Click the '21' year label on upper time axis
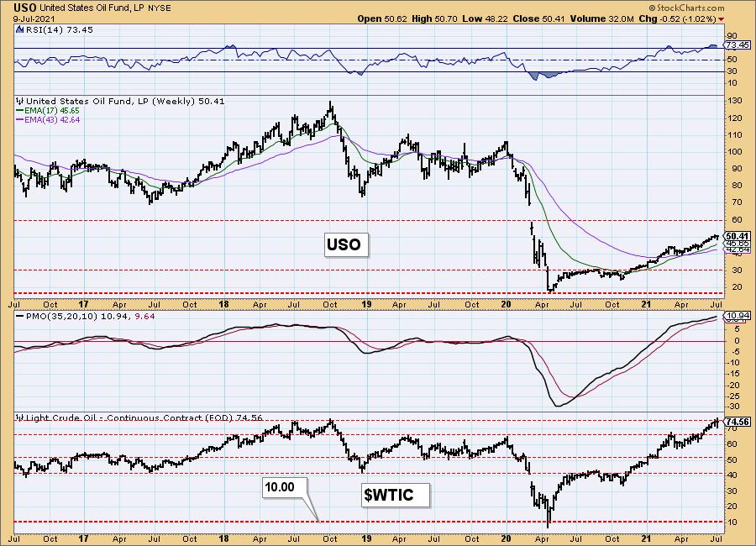Screen dimensions: 756x546 coord(646,304)
